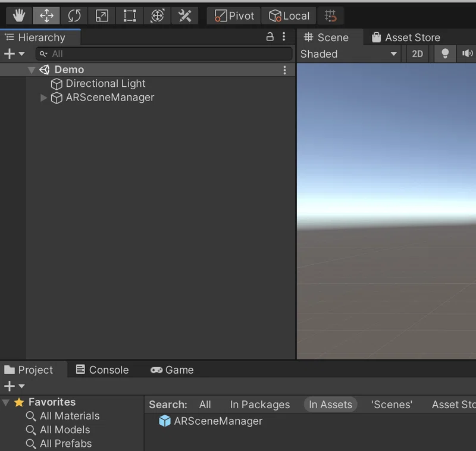This screenshot has height=451, width=476.
Task: Open the Asset Store tab
Action: pyautogui.click(x=406, y=37)
